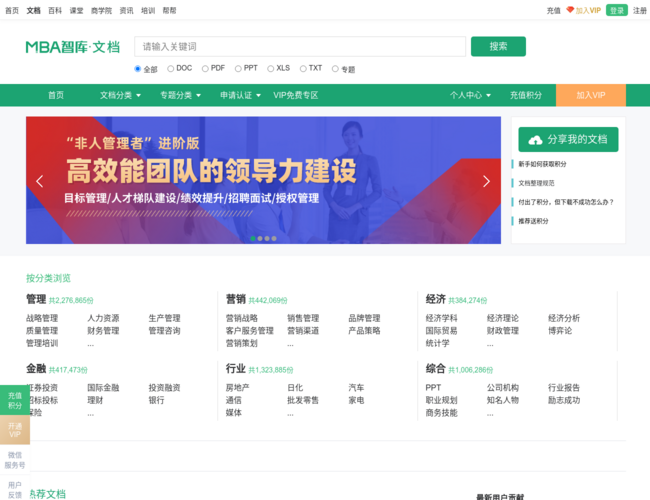Open the 博弈论 category link
The image size is (650, 500).
[560, 331]
